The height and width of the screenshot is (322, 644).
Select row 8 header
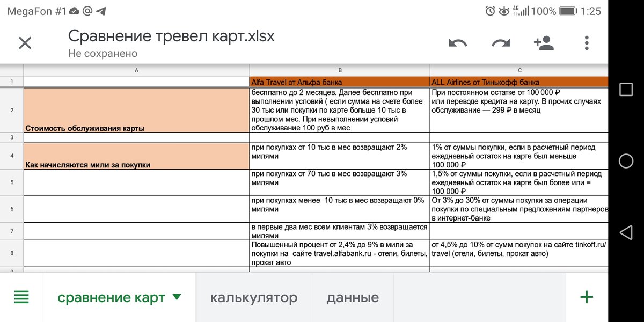[12, 253]
